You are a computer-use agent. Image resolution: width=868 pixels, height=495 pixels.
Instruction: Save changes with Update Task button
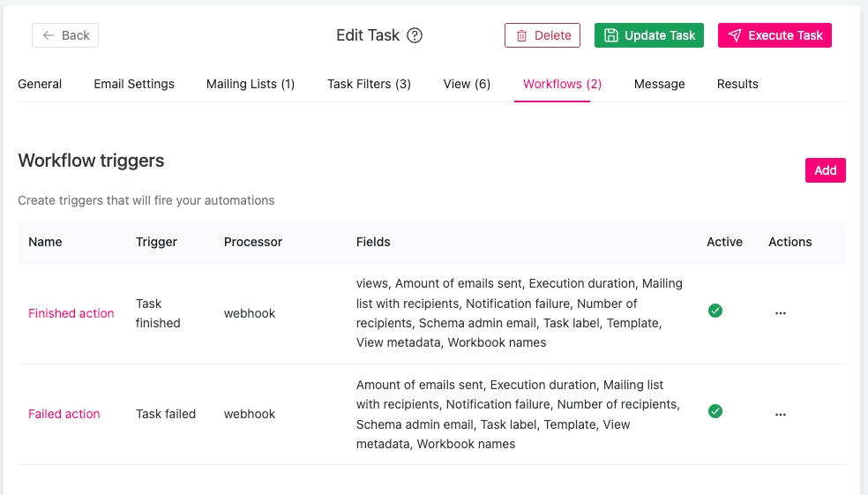[x=649, y=35]
